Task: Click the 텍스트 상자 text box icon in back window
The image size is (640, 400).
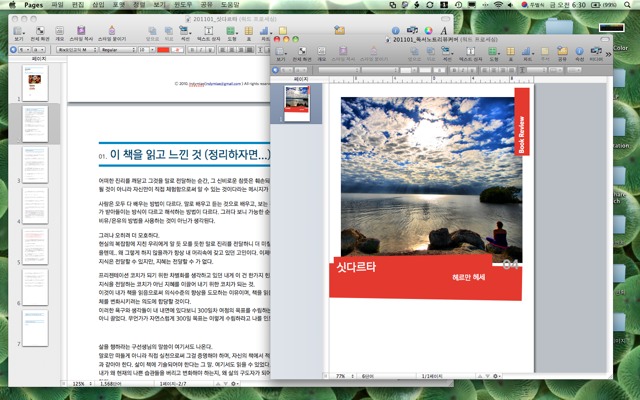Action: pos(209,31)
